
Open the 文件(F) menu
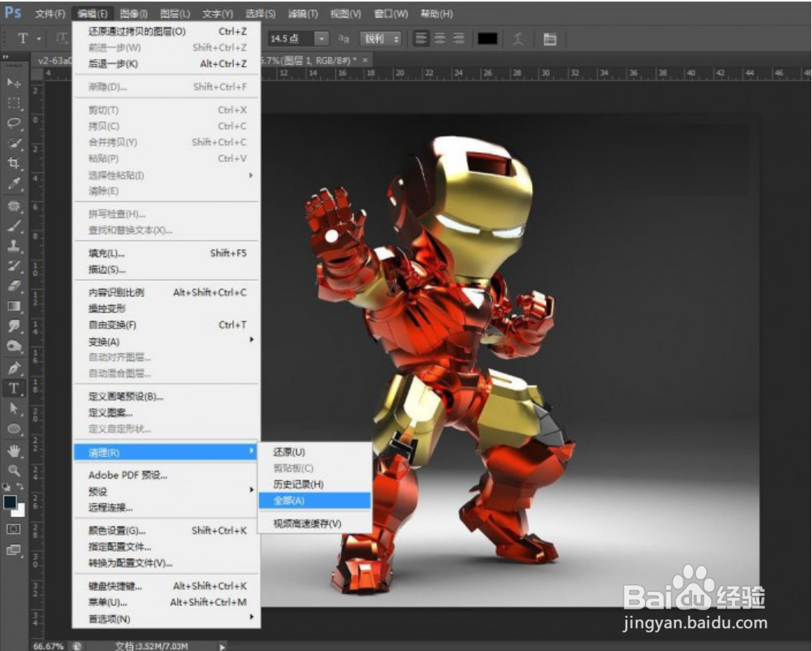50,14
